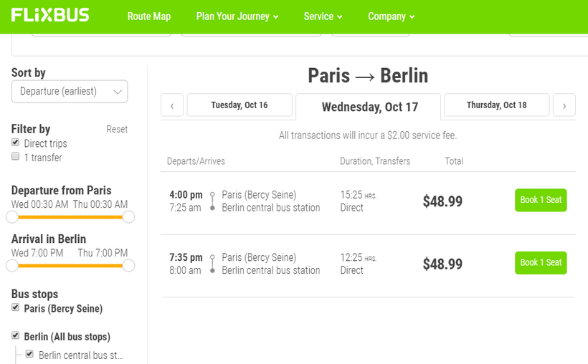Open Route Map page
588x364 pixels.
(149, 16)
